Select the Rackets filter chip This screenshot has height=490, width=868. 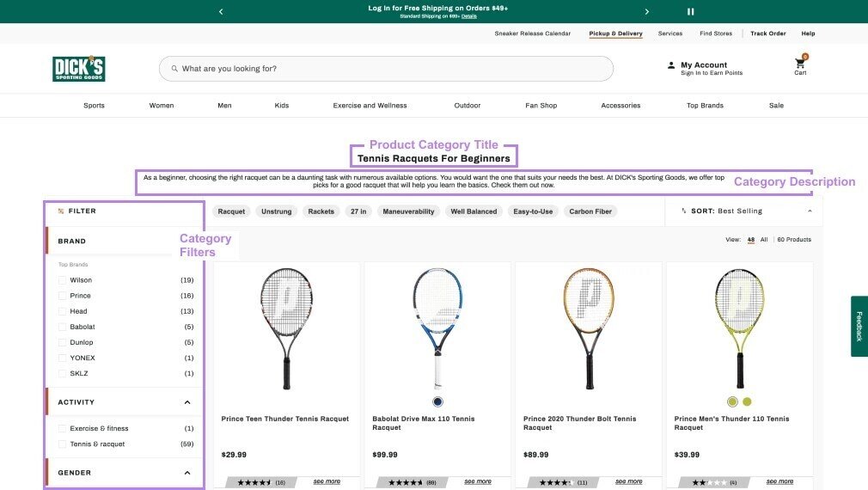point(321,211)
